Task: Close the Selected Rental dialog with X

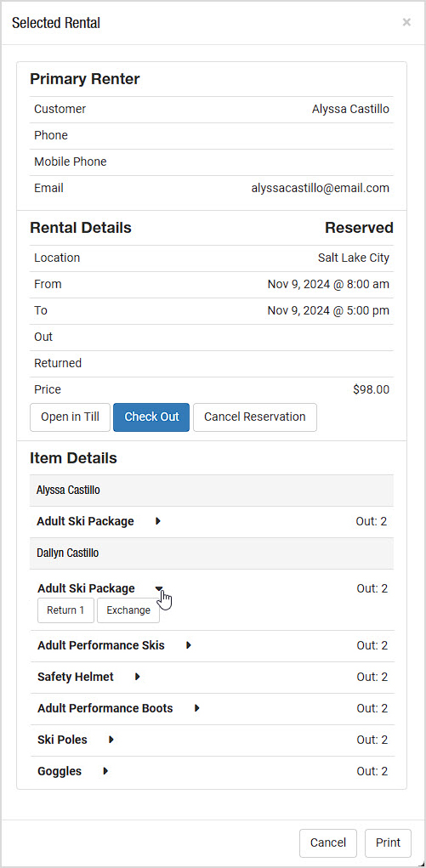Action: tap(406, 22)
